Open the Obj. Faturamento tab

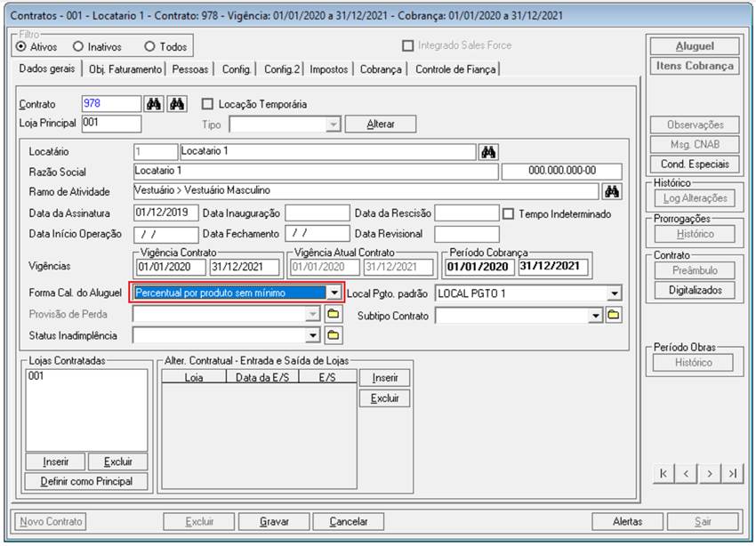pyautogui.click(x=125, y=69)
